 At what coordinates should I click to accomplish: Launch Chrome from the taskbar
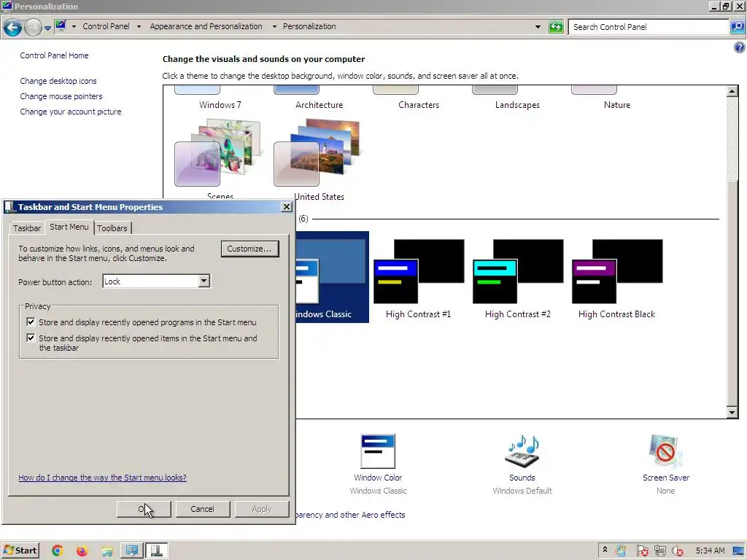[x=57, y=551]
